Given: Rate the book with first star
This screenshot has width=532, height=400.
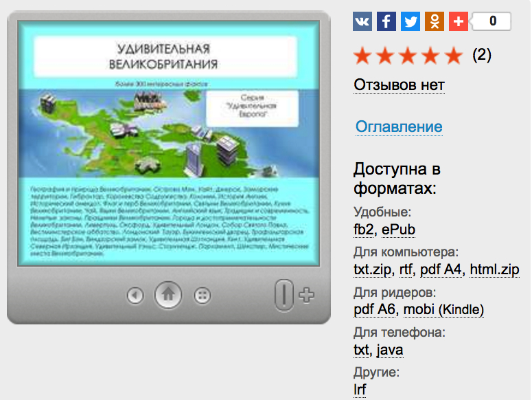Looking at the screenshot, I should pos(362,56).
